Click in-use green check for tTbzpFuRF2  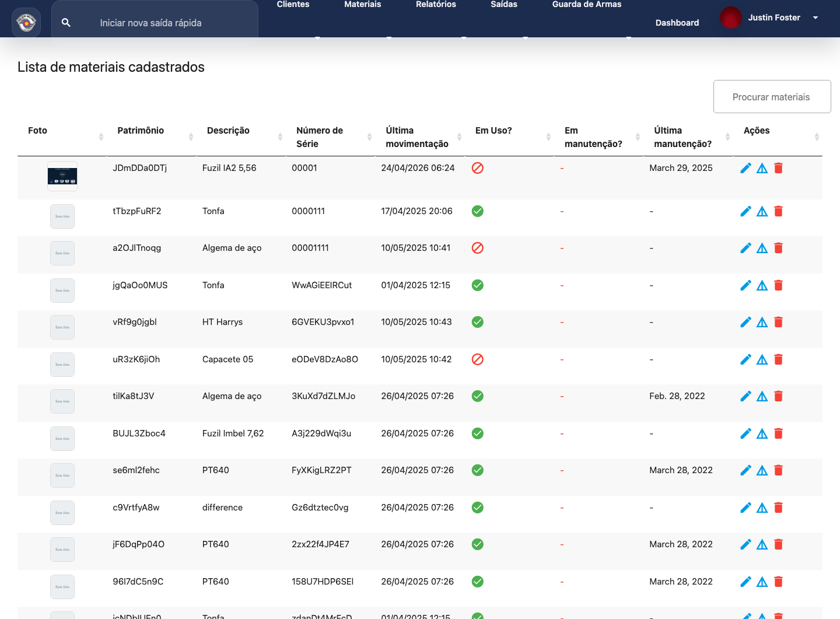point(477,211)
